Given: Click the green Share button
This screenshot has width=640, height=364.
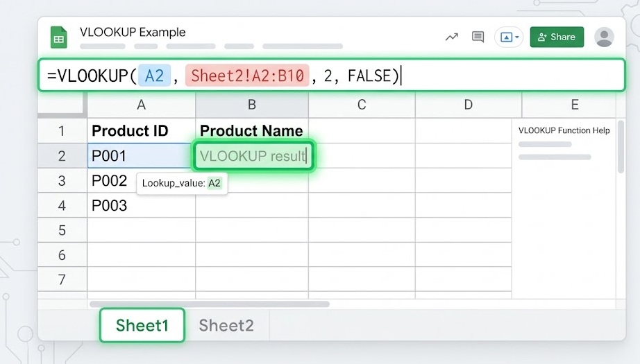Looking at the screenshot, I should (557, 37).
